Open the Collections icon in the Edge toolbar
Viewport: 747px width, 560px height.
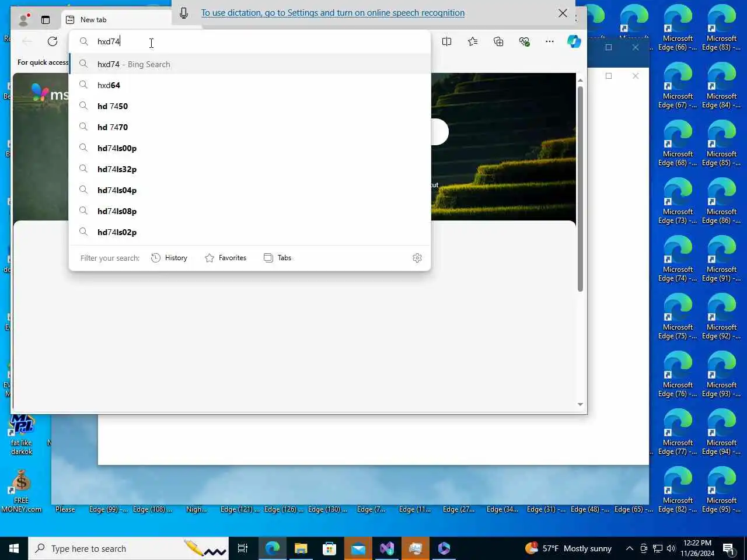[498, 41]
